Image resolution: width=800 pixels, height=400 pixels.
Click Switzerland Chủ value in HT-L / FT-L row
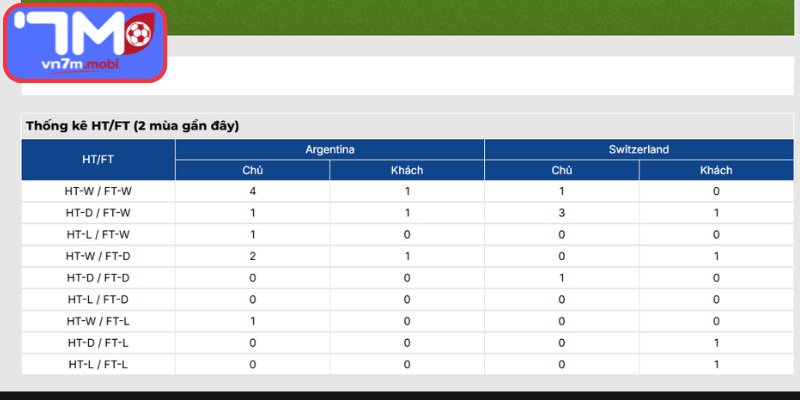coord(562,364)
